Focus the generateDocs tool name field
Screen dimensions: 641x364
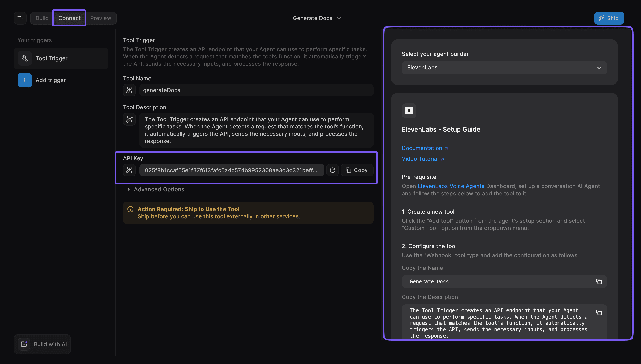pos(256,90)
